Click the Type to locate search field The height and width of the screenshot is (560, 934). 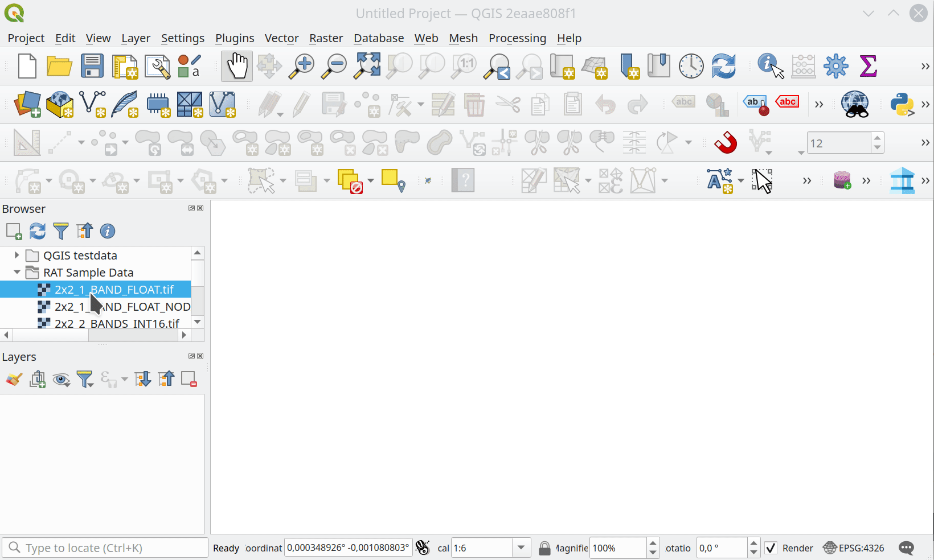(108, 548)
